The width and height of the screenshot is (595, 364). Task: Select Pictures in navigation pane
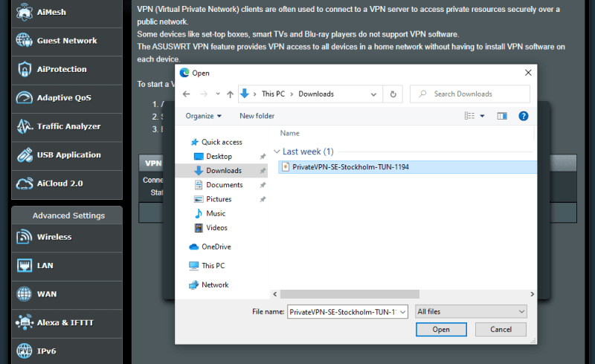[219, 199]
